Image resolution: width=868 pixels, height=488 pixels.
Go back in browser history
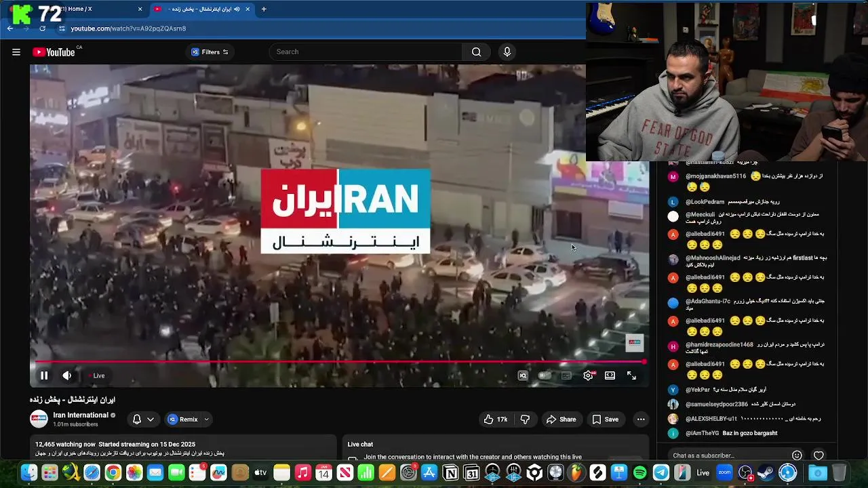pos(10,28)
